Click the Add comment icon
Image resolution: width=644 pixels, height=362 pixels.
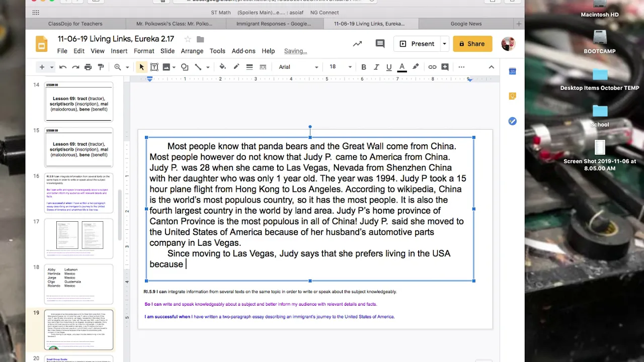(445, 67)
